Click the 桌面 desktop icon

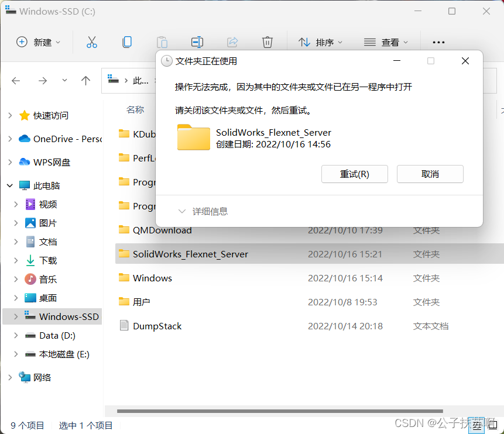(30, 298)
